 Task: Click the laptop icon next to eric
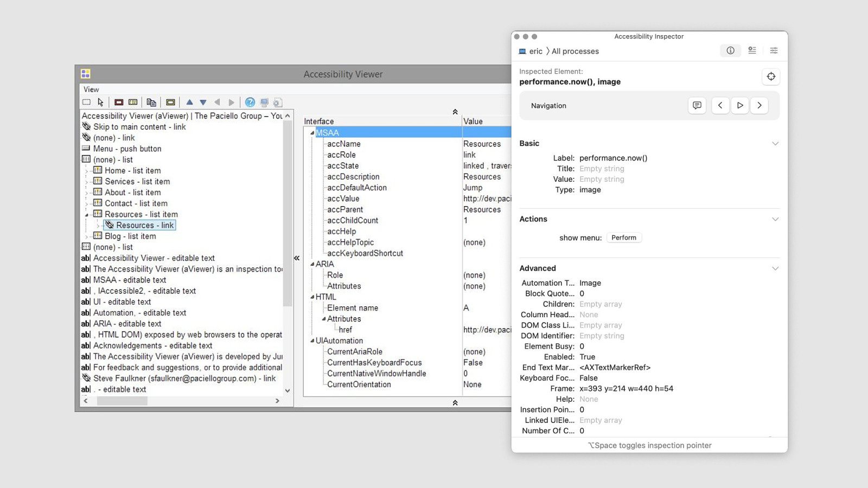[522, 52]
